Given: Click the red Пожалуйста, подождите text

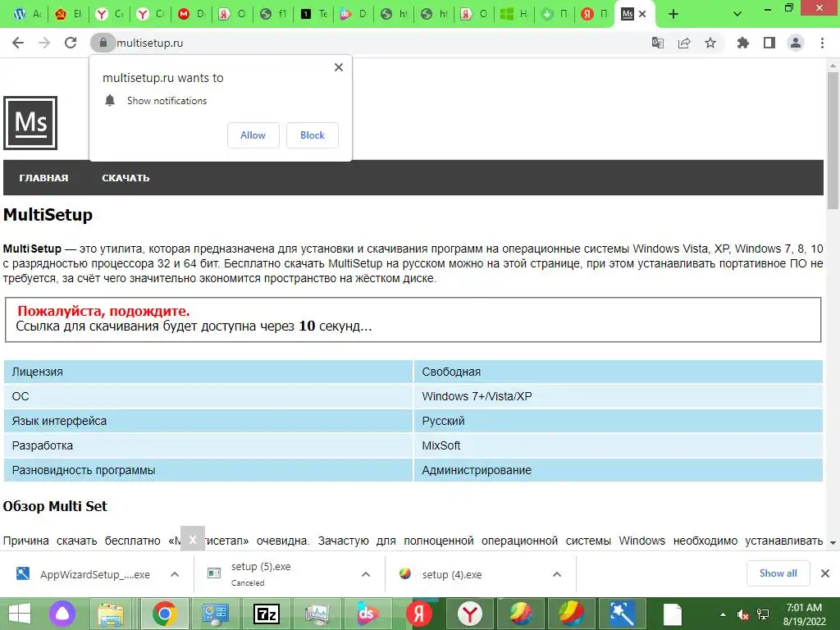Looking at the screenshot, I should coord(103,311).
